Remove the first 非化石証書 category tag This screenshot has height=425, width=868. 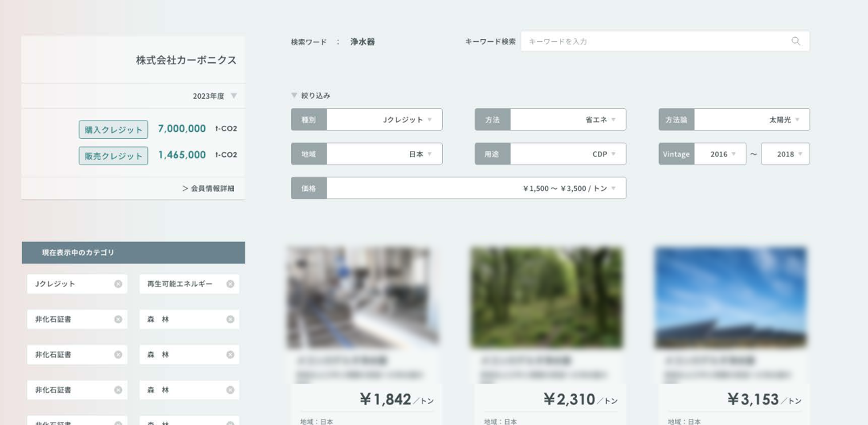[118, 319]
